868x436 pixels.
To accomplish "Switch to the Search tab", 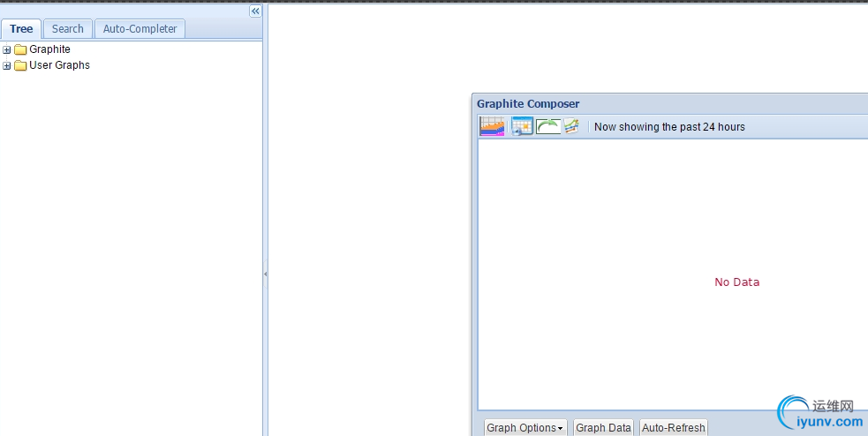I will tap(67, 29).
